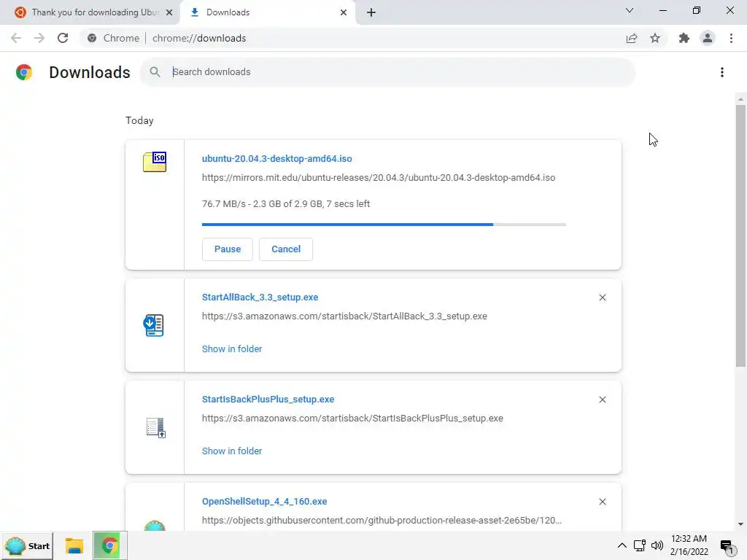Open StartIsBackPlusPlus_setup.exe file link

[x=268, y=399]
